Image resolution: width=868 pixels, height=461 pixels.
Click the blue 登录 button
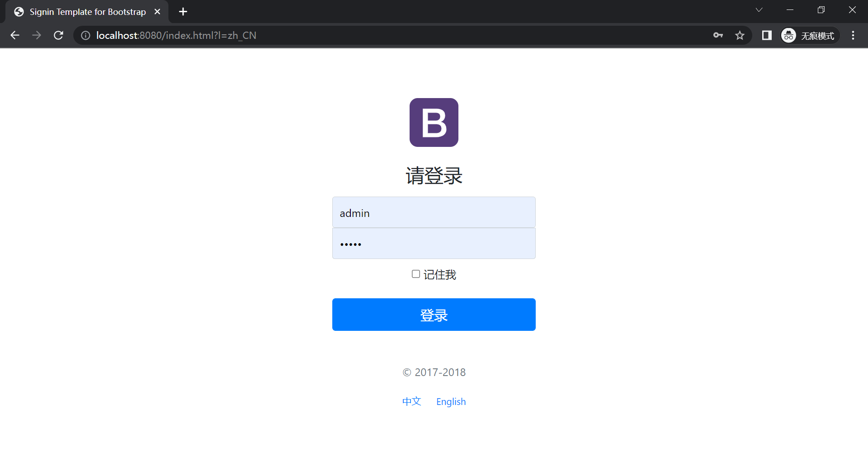[434, 315]
